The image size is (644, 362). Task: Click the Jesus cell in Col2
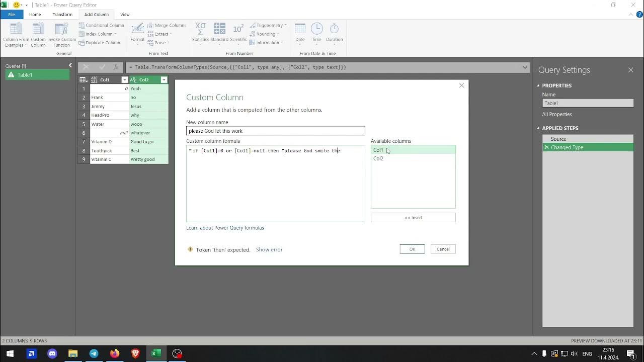148,107
